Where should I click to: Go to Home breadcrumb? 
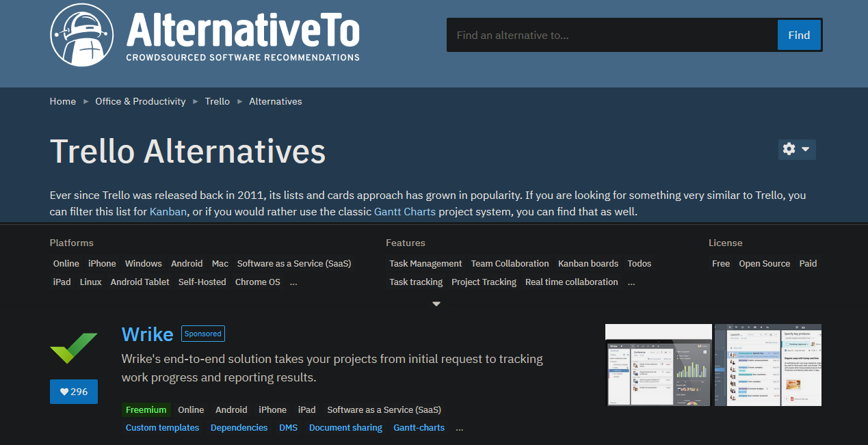[63, 101]
